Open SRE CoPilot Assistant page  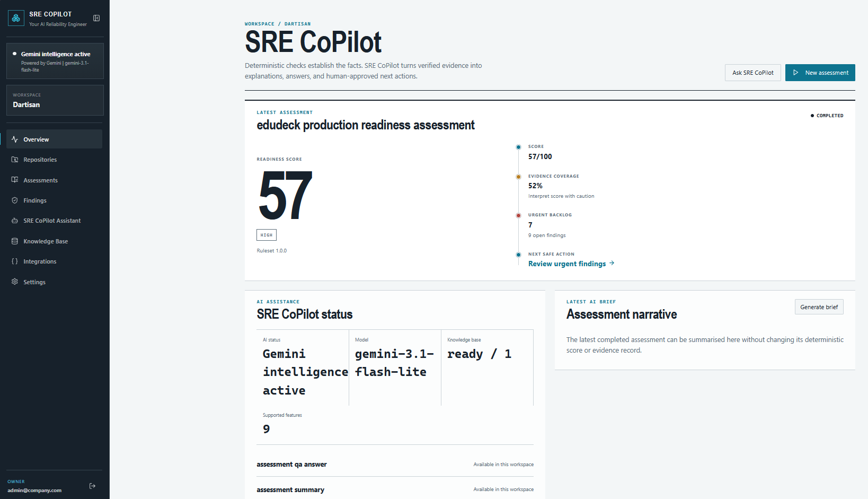54,221
